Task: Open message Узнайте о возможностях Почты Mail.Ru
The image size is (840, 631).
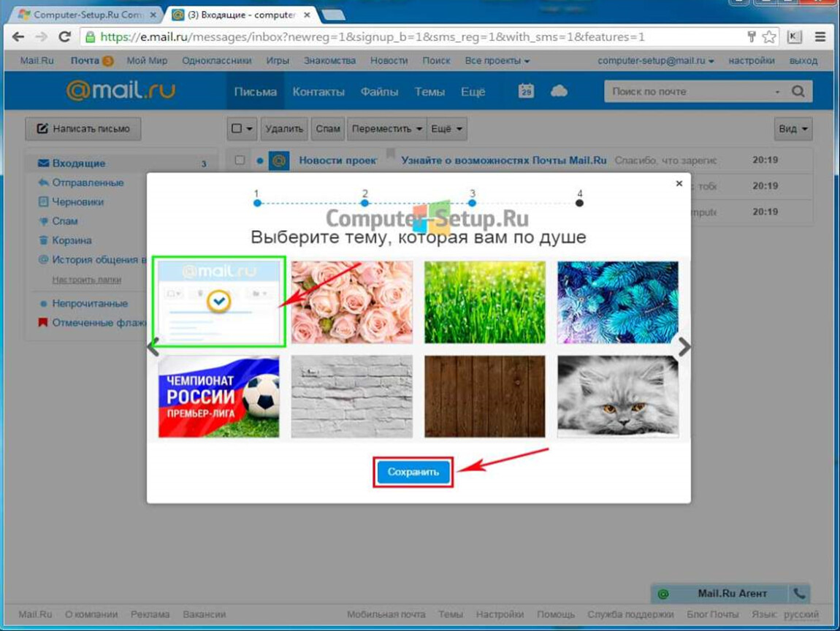Action: 503,160
